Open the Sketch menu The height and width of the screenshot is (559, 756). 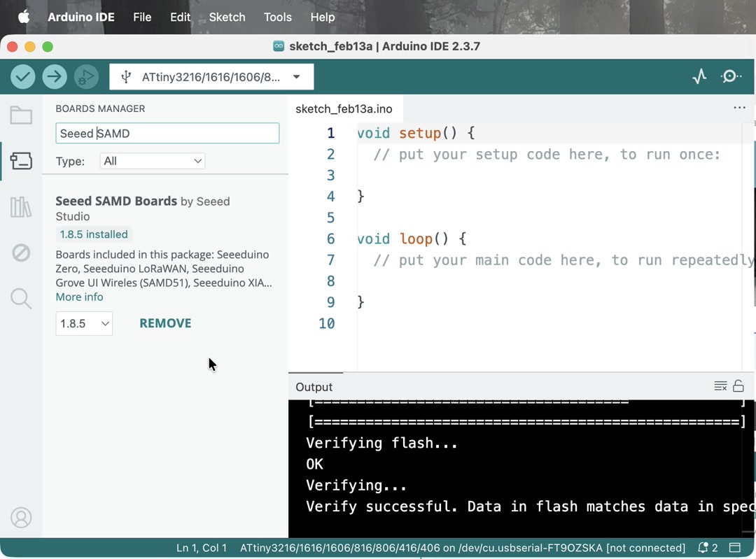click(x=227, y=17)
